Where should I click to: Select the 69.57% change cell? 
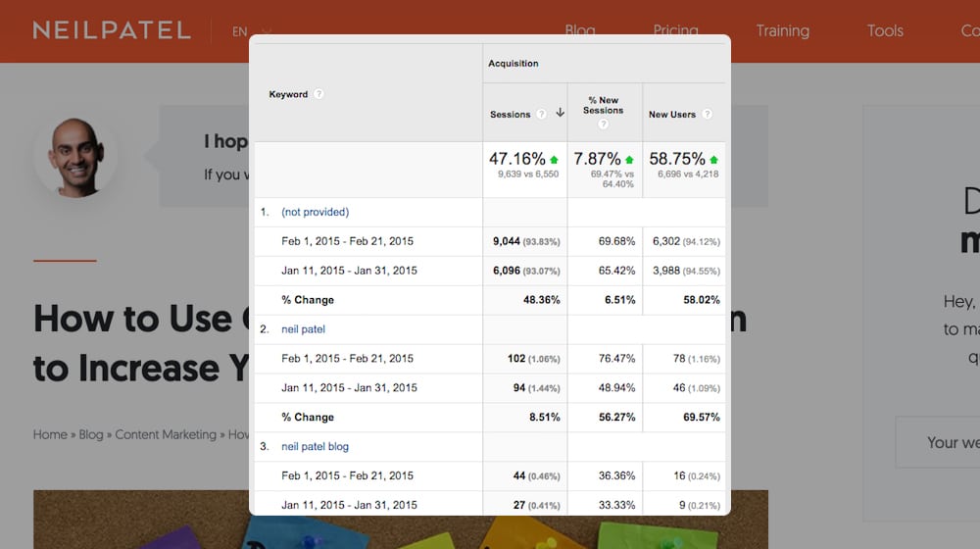click(x=684, y=417)
